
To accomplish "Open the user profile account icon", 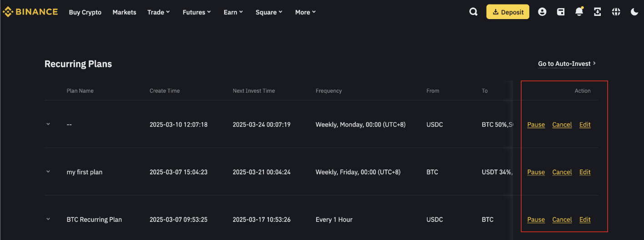I will [x=542, y=12].
